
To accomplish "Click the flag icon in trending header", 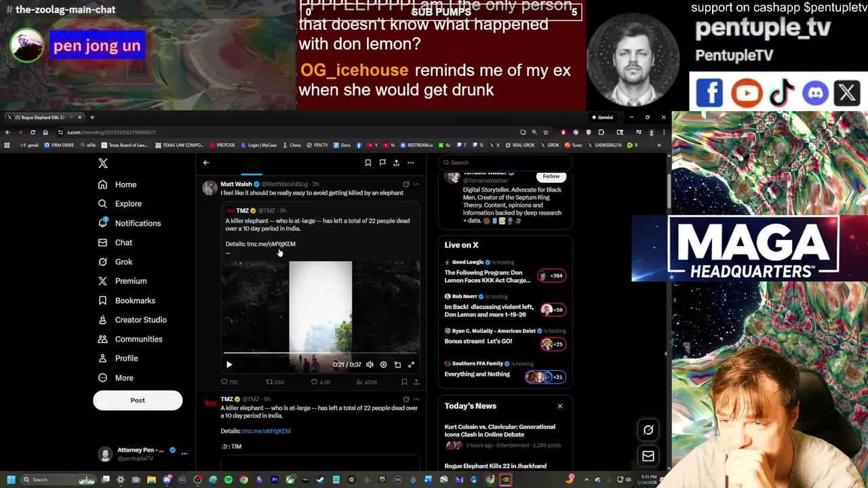I will pos(382,163).
